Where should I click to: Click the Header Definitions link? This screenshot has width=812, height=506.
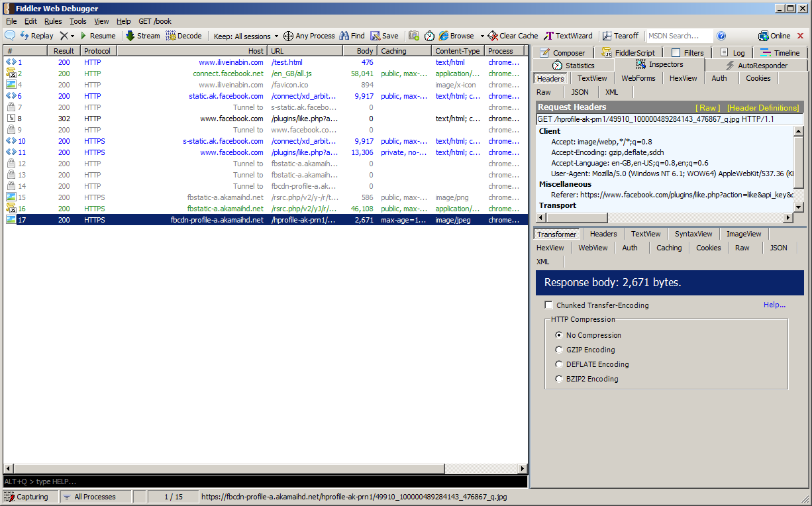click(763, 107)
